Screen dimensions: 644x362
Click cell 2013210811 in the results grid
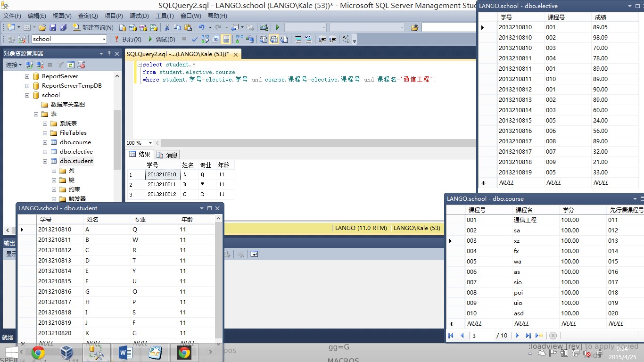(x=162, y=184)
